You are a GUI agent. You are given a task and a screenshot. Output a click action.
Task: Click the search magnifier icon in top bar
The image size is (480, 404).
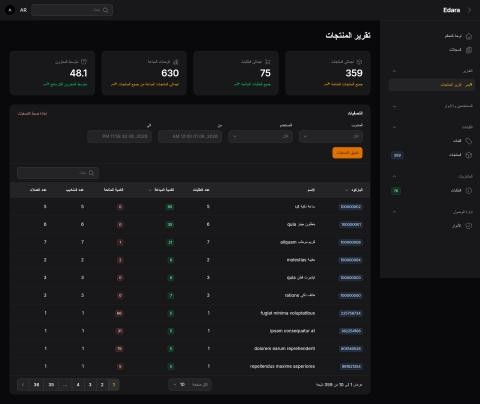105,10
